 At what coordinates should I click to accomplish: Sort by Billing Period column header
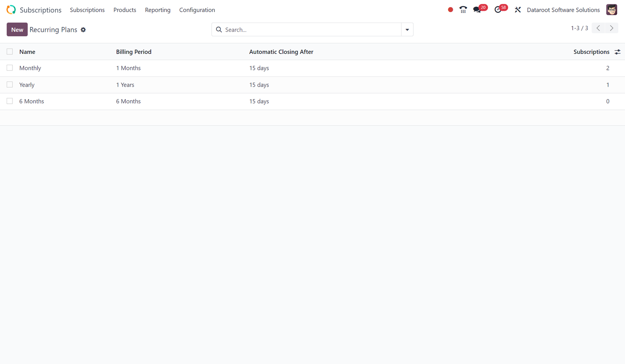pyautogui.click(x=134, y=52)
